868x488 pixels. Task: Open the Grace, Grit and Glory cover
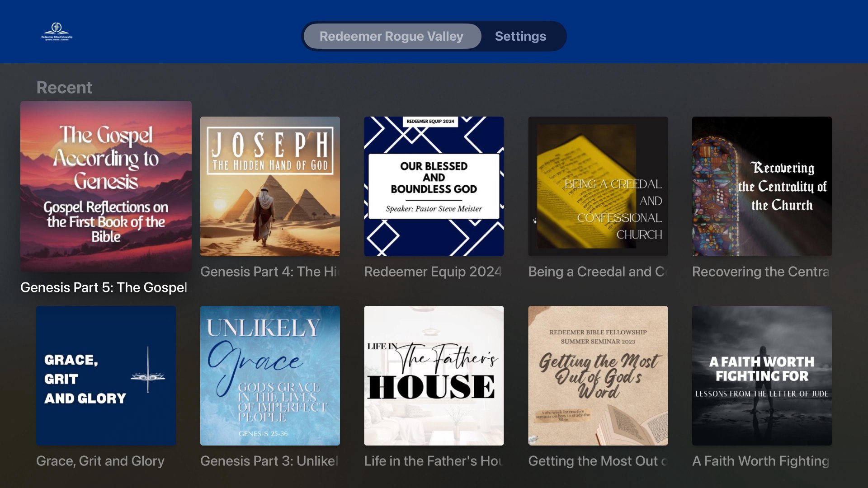click(x=106, y=375)
